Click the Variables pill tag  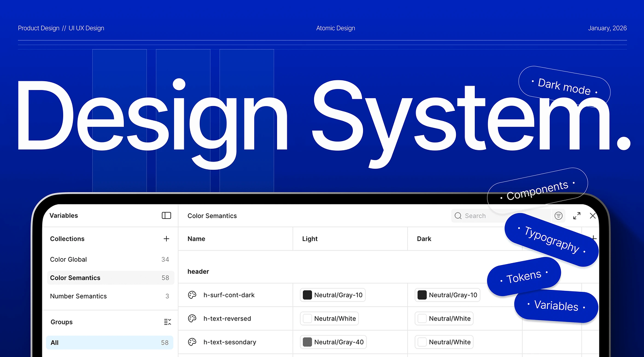556,306
